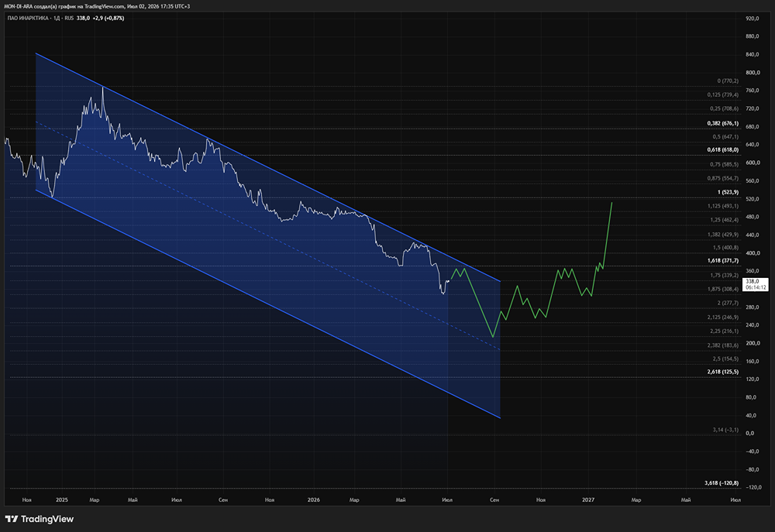775x532 pixels.
Task: Click the top end of the green forecast line
Action: coord(612,203)
